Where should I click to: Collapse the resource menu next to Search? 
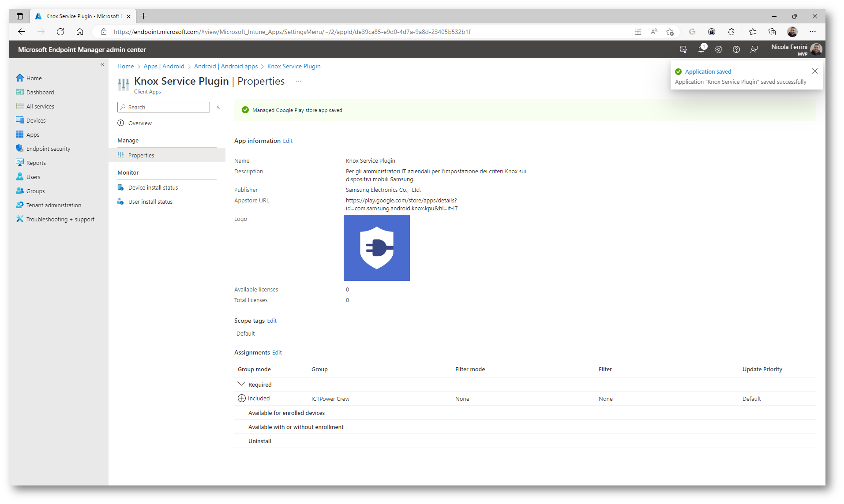(218, 107)
